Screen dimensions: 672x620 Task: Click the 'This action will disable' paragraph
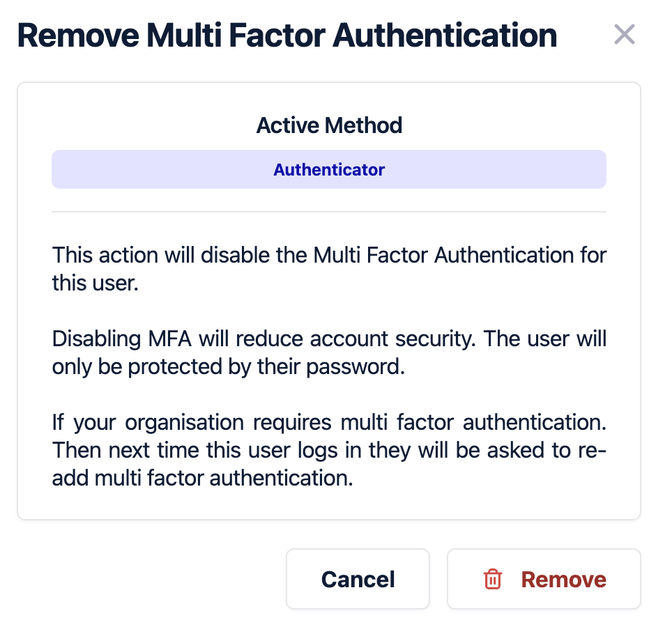pos(329,269)
